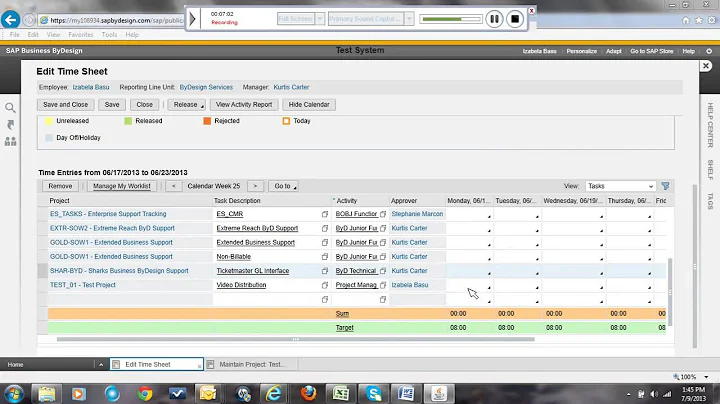Open the table filter funnel icon
The height and width of the screenshot is (404, 720).
[665, 186]
